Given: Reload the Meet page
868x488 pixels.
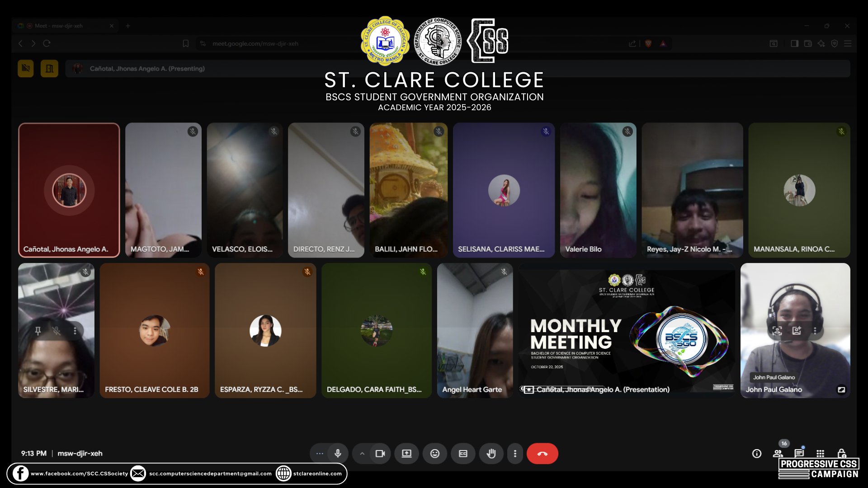Looking at the screenshot, I should [47, 43].
